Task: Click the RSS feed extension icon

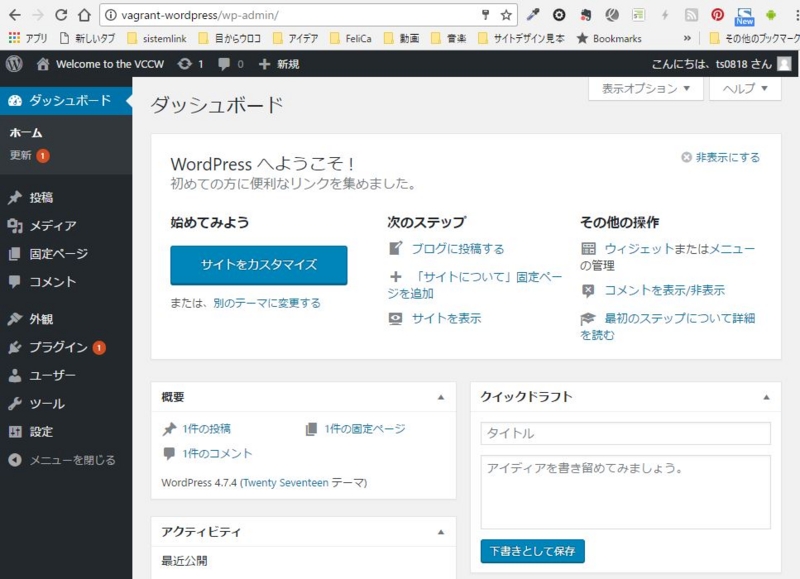Action: coord(691,15)
